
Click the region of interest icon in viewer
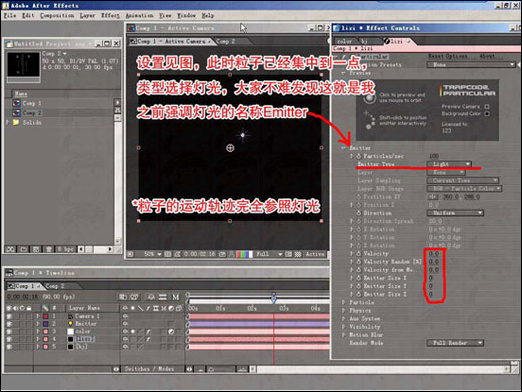[x=288, y=254]
